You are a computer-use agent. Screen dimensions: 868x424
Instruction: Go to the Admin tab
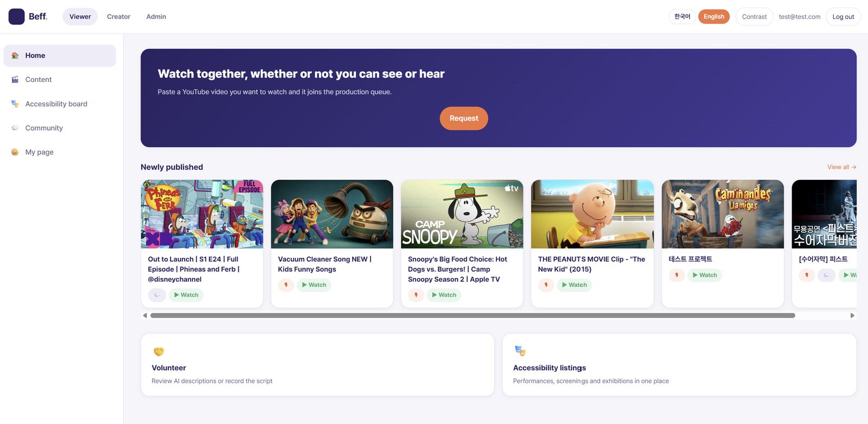(156, 17)
